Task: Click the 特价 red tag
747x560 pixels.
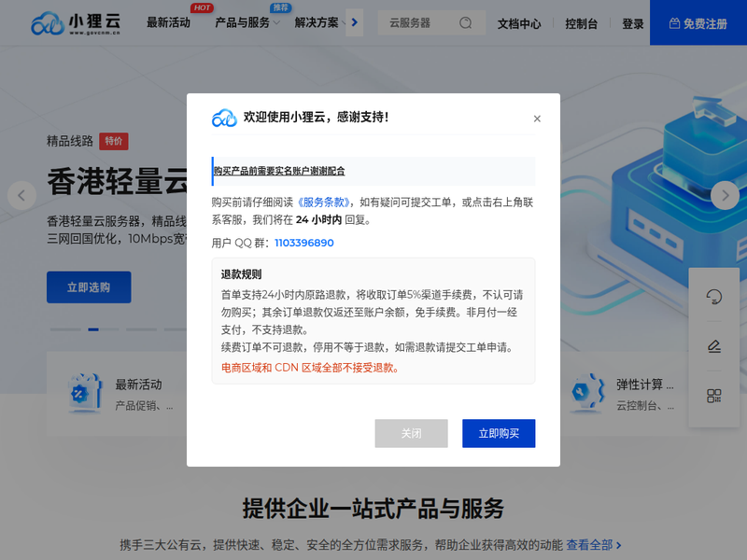Action: pos(113,142)
